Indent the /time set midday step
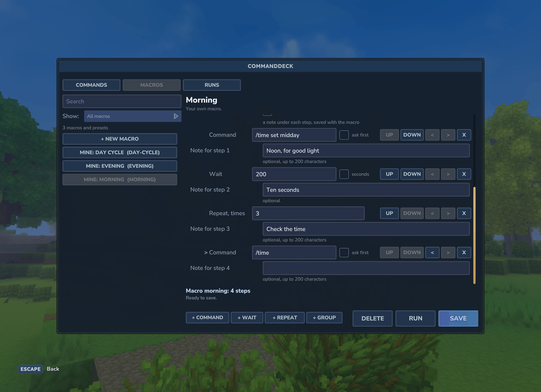541x392 pixels. 448,135
